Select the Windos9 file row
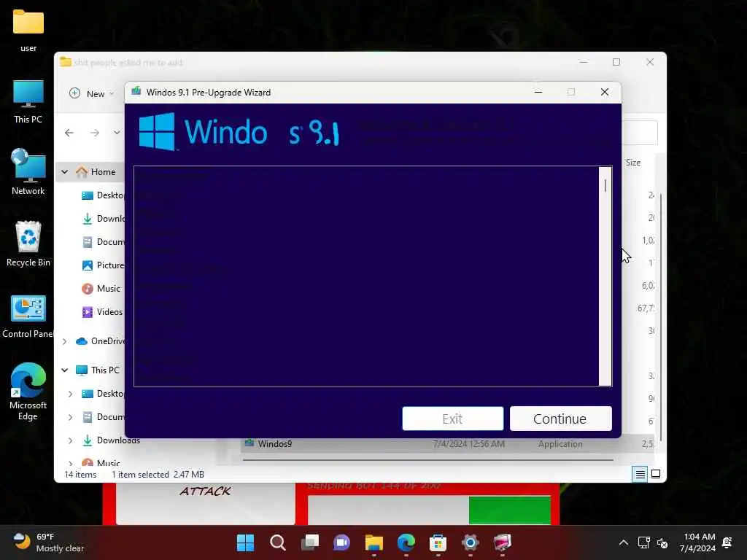Viewport: 747px width, 560px height. pos(448,444)
